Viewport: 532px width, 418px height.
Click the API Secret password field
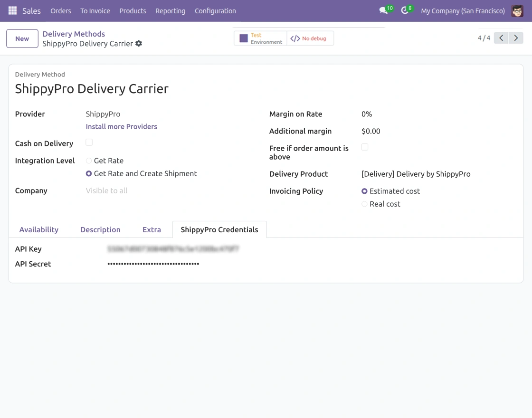(x=153, y=264)
